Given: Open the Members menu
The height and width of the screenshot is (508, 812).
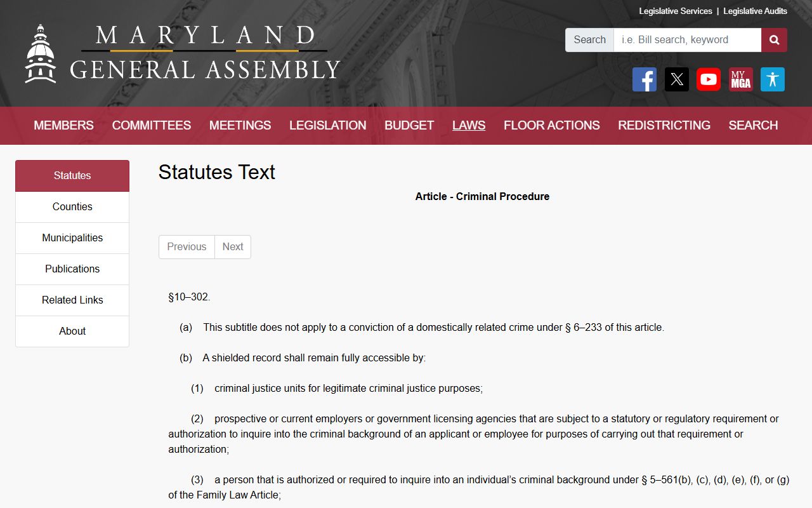Looking at the screenshot, I should 63,126.
